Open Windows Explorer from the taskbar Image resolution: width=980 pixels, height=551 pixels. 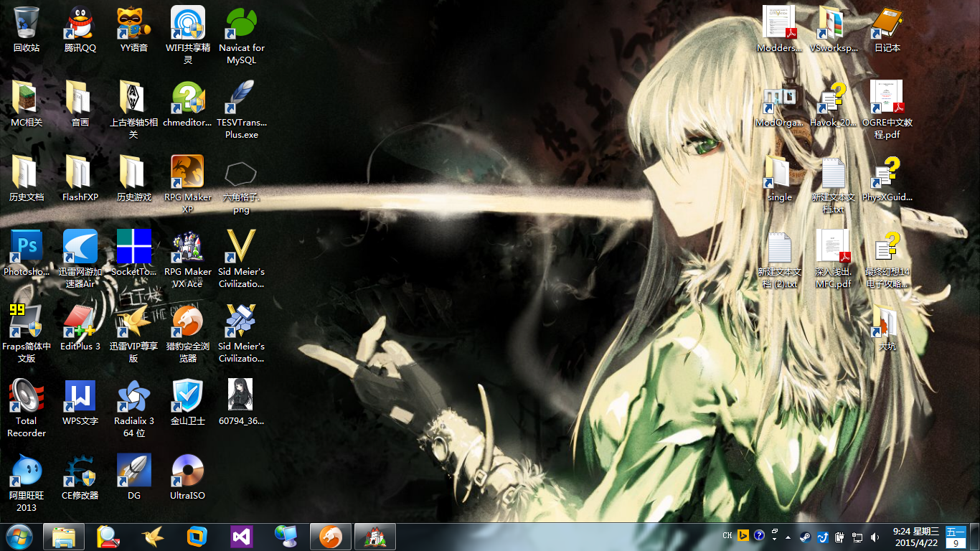[64, 537]
